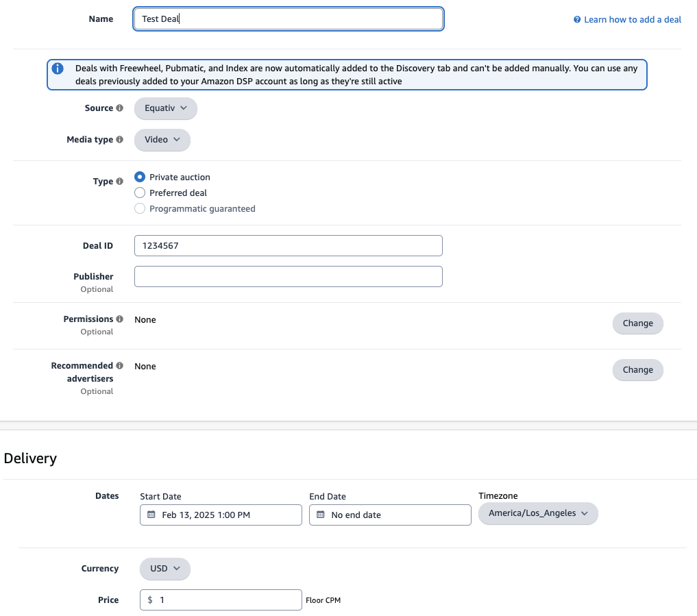Open the Media type dropdown showing Video

pos(162,140)
